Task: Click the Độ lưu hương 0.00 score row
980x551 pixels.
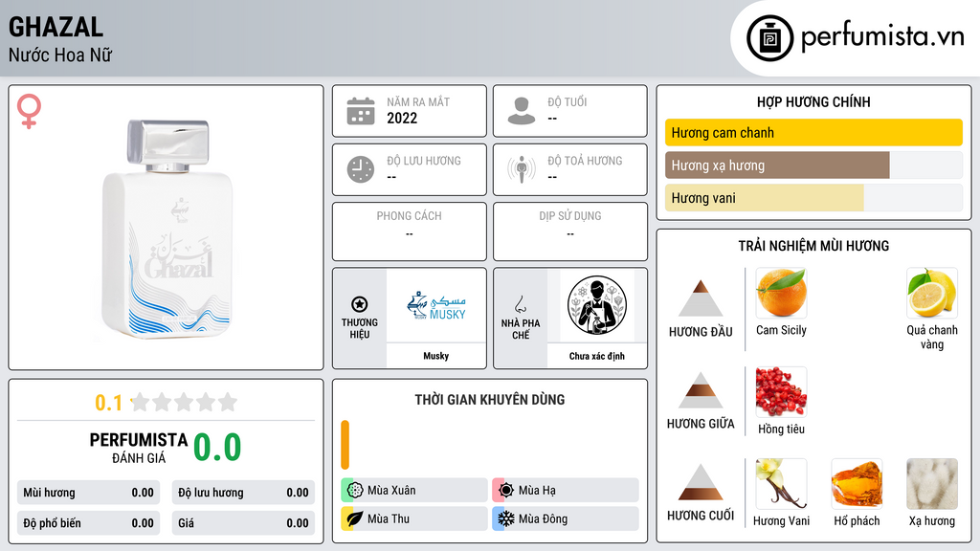Action: click(x=243, y=493)
